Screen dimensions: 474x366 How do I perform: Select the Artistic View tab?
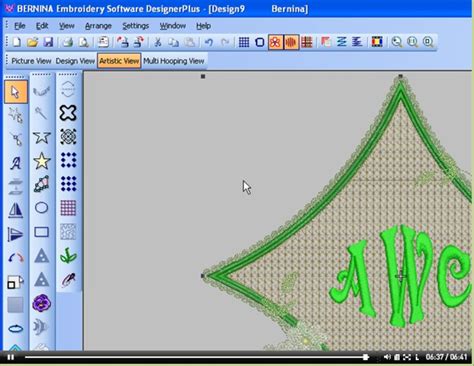tap(119, 61)
